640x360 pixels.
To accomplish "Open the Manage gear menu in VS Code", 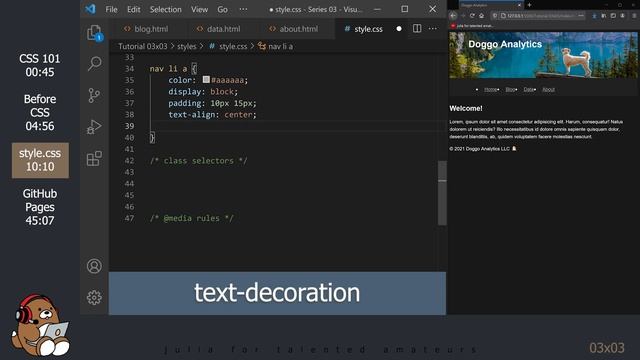I will [x=94, y=298].
